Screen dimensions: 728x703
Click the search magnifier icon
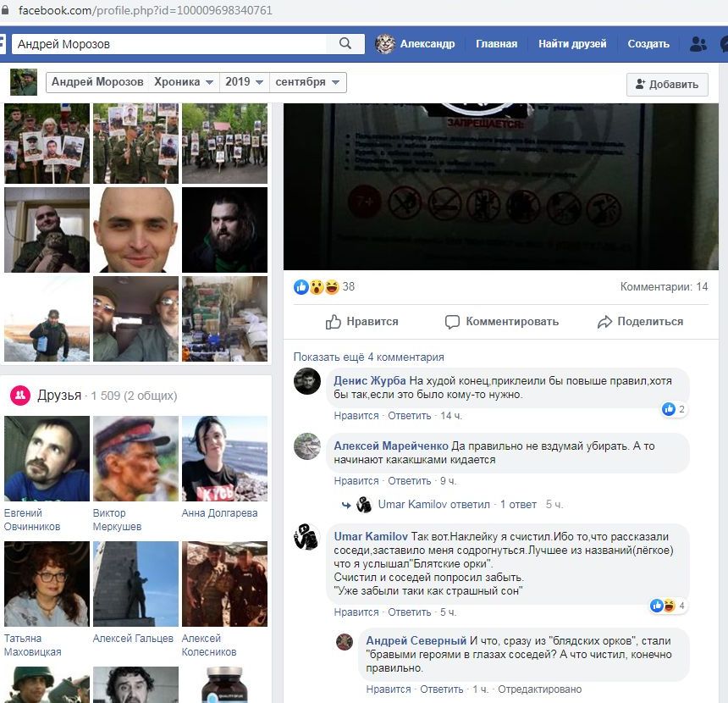tap(345, 44)
